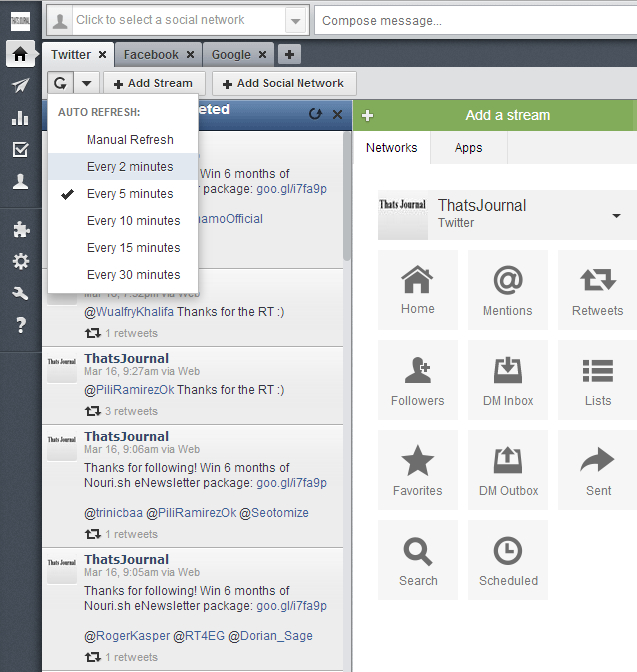Open Tools wrench icon in sidebar
637x672 pixels.
[x=20, y=293]
